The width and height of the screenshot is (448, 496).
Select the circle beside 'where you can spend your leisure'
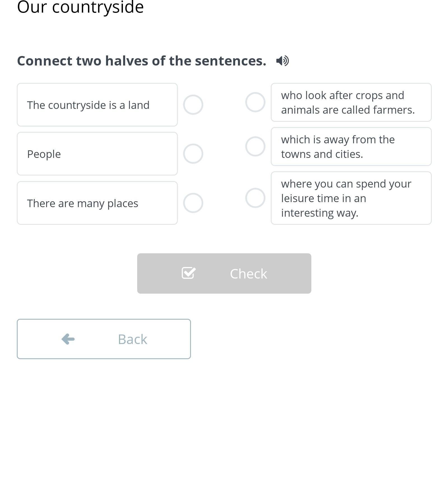255,198
